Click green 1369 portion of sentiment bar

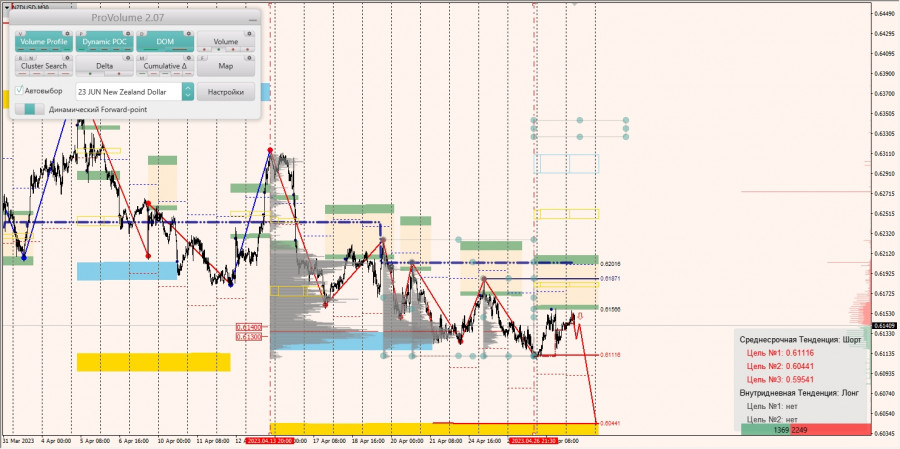tap(766, 429)
